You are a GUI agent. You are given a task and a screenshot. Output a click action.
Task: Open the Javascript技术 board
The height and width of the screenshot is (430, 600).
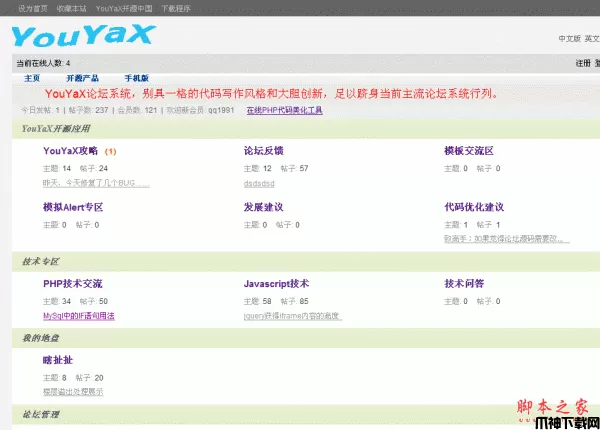click(x=276, y=283)
